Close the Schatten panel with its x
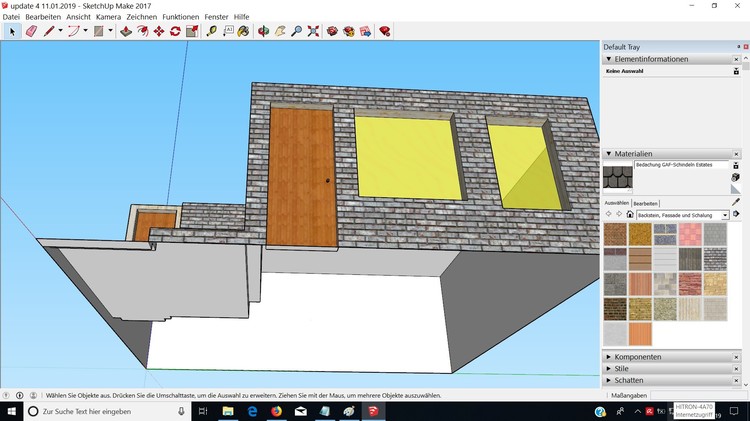Viewport: 750px width, 421px height. pyautogui.click(x=736, y=381)
